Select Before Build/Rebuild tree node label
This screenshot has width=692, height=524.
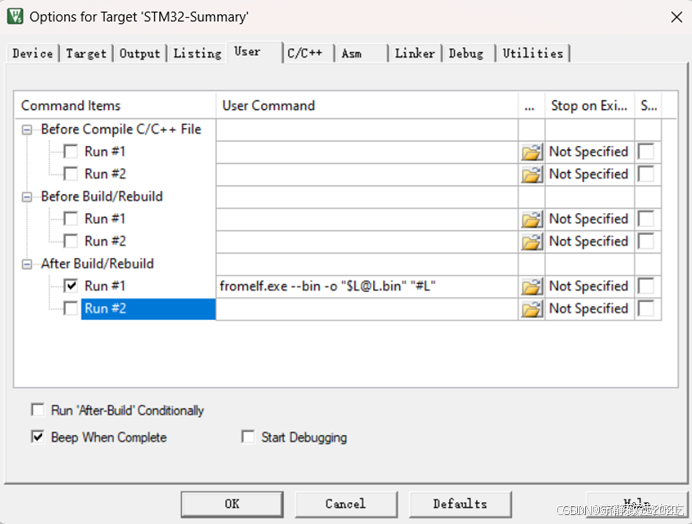[102, 196]
